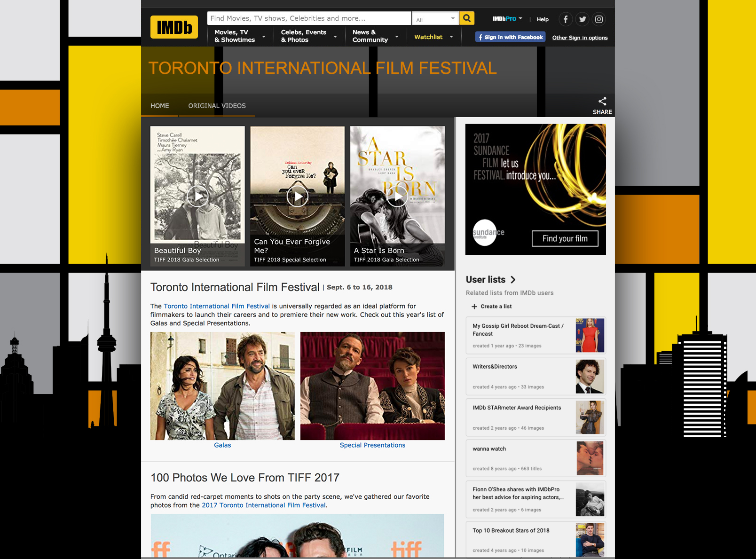Expand Celebs, Events & Photos menu

(x=309, y=36)
